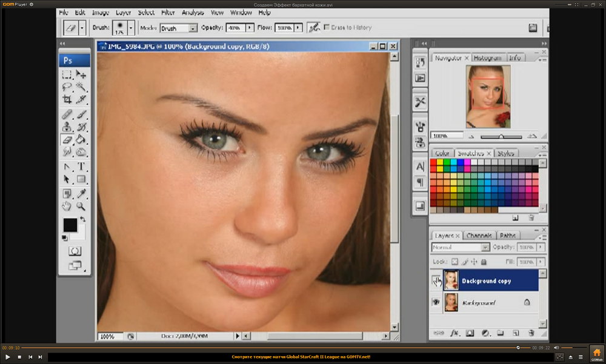Choose the Hand tool
This screenshot has height=364, width=606.
[67, 206]
